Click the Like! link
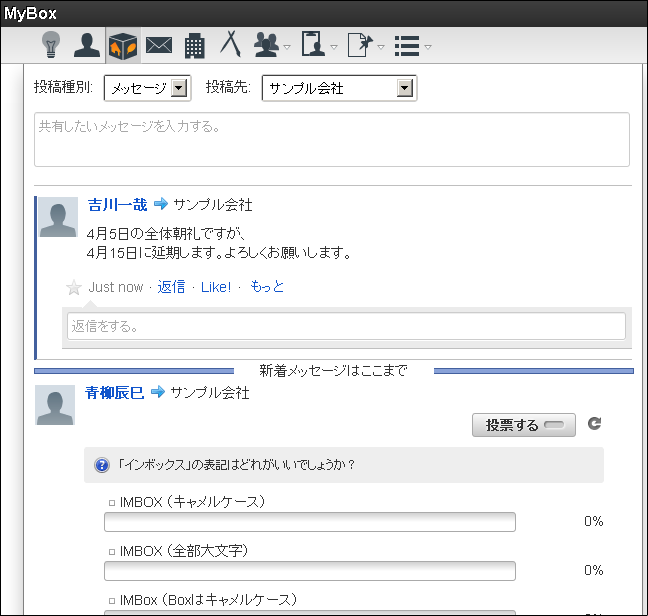 [216, 287]
